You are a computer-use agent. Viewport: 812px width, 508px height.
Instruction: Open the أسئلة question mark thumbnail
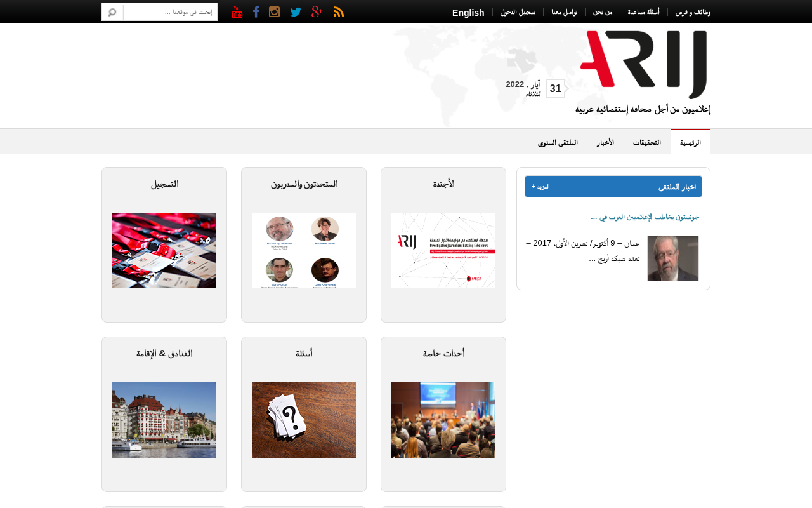click(304, 420)
